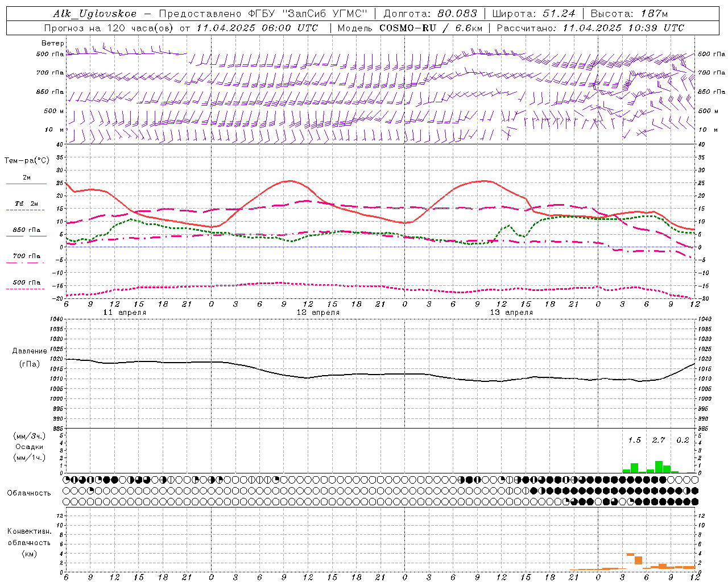
Task: Click the 1.5 precipitation total value
Action: point(634,440)
